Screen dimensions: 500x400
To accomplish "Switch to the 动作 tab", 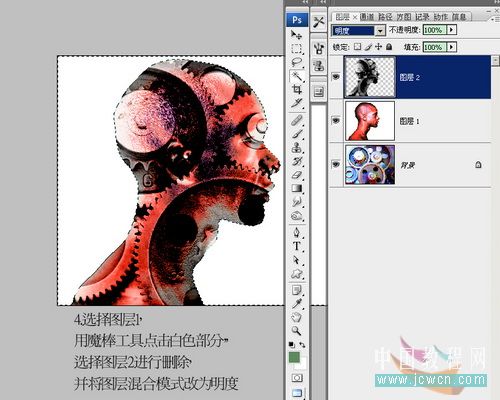I will (x=441, y=16).
